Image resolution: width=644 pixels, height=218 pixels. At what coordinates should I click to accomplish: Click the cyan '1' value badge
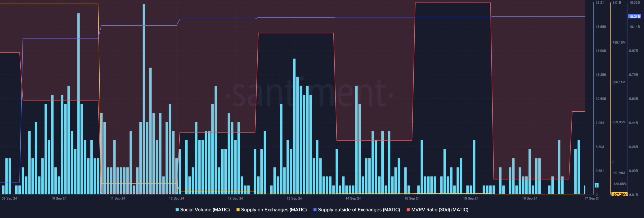tap(596, 185)
